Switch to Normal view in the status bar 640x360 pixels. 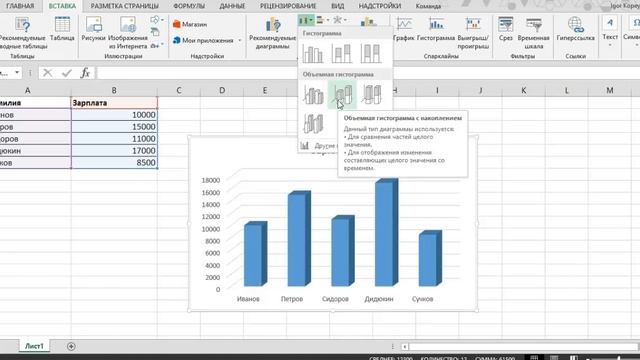534,358
